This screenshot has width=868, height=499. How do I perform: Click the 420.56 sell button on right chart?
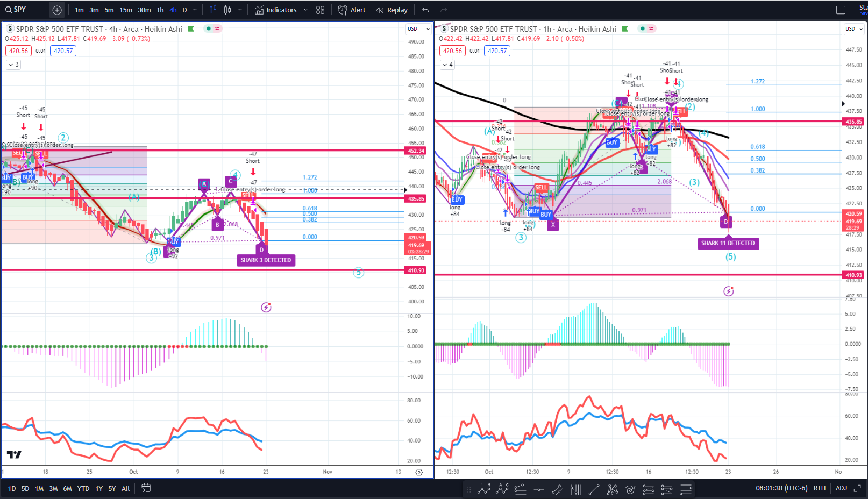452,51
